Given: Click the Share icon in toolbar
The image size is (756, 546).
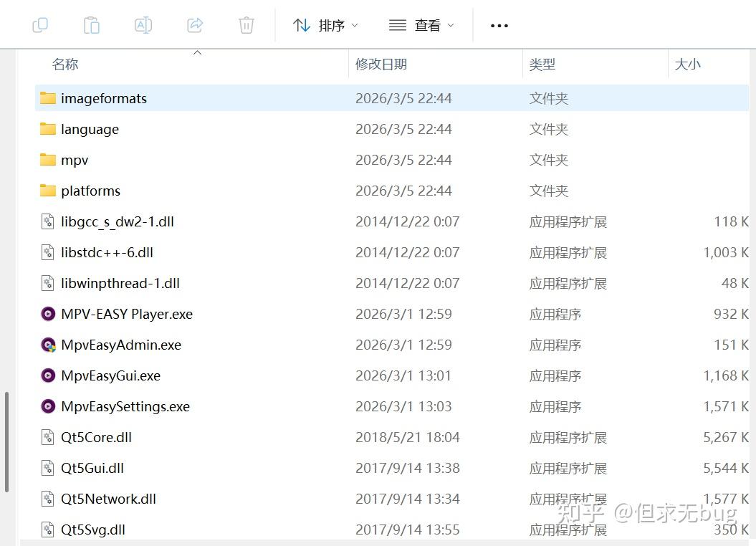Looking at the screenshot, I should 195,25.
